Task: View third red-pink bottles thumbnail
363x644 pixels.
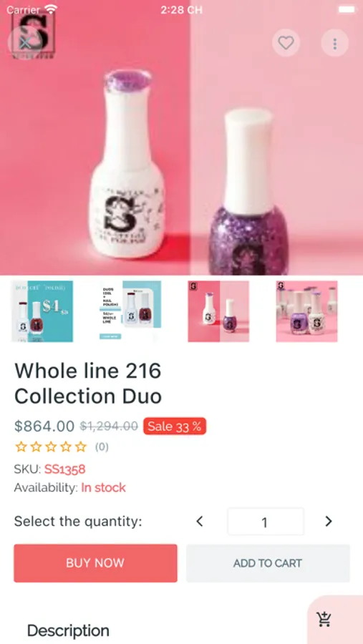Action: click(x=218, y=311)
